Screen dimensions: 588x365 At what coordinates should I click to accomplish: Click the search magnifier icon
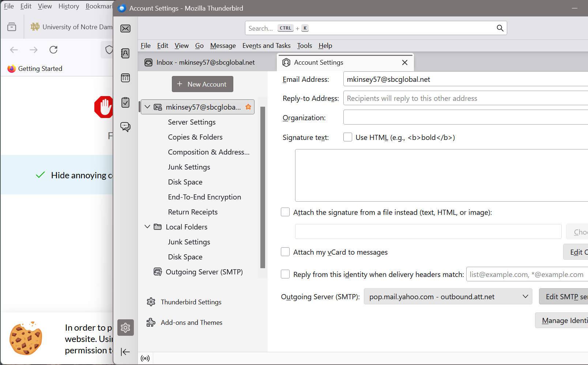coord(500,28)
